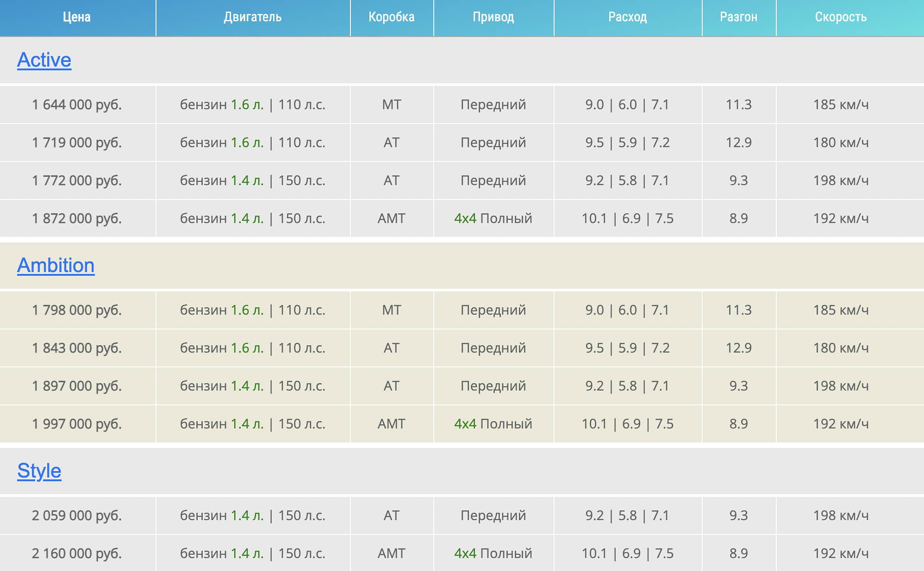Open the Active trim link

[44, 60]
